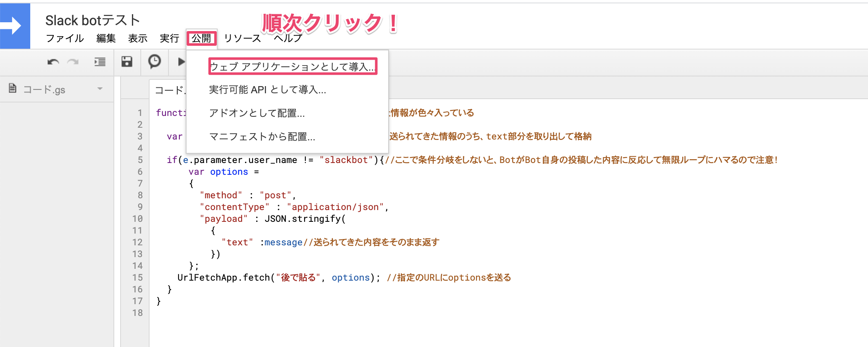Screen dimensions: 868x347
Task: Choose アドオンとして配置...
Action: tap(287, 113)
